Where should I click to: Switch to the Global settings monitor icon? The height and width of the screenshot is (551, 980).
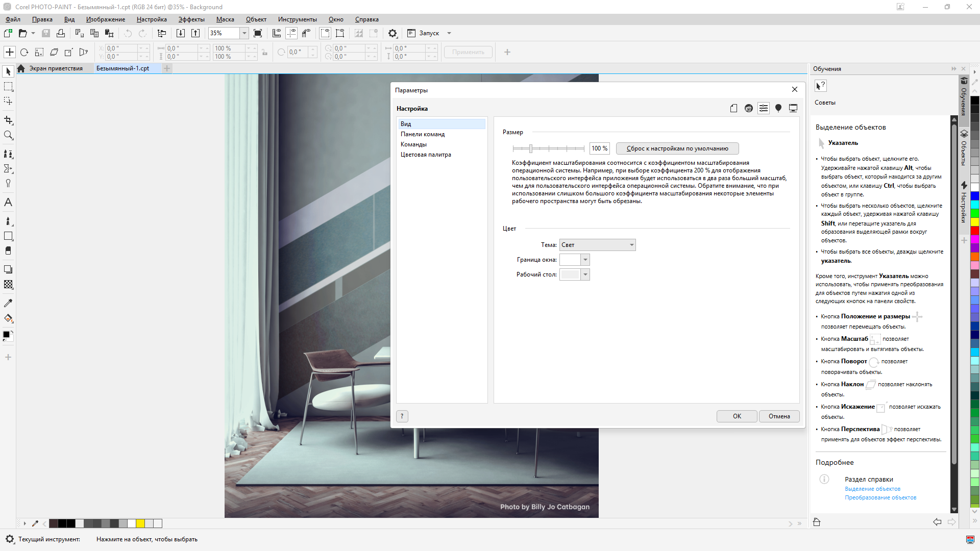click(x=793, y=108)
